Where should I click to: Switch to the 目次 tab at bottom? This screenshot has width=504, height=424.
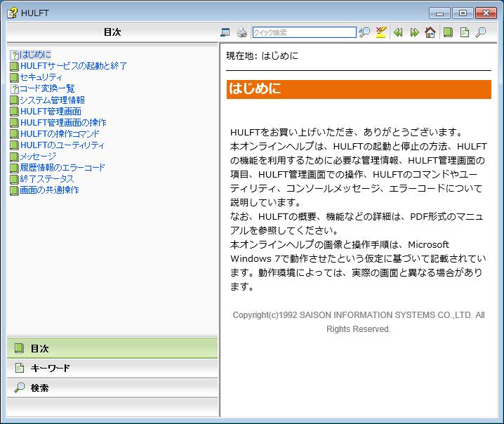coord(112,348)
